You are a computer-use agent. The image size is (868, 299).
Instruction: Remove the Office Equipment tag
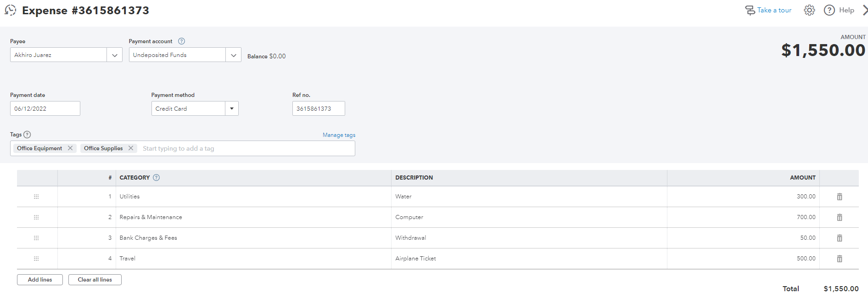[70, 148]
